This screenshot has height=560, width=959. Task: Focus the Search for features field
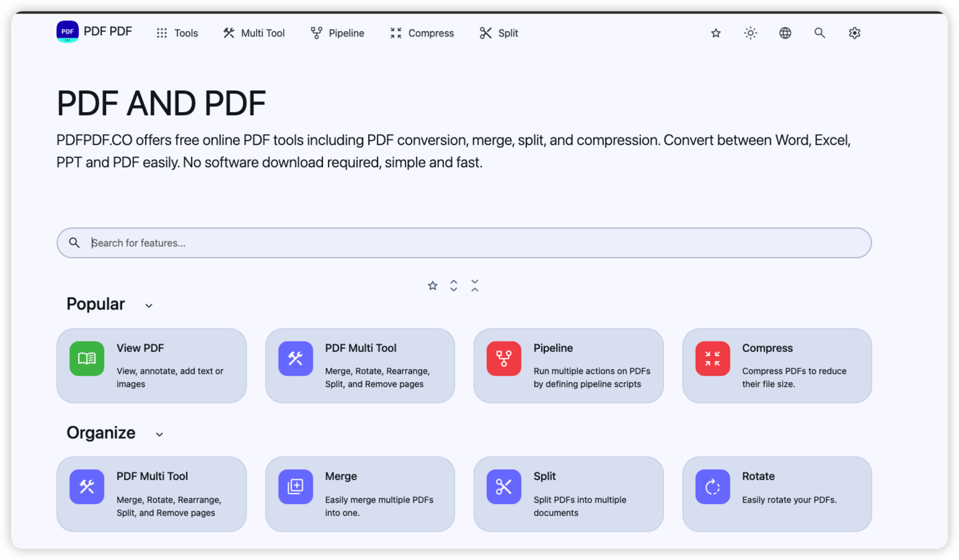[x=464, y=243]
